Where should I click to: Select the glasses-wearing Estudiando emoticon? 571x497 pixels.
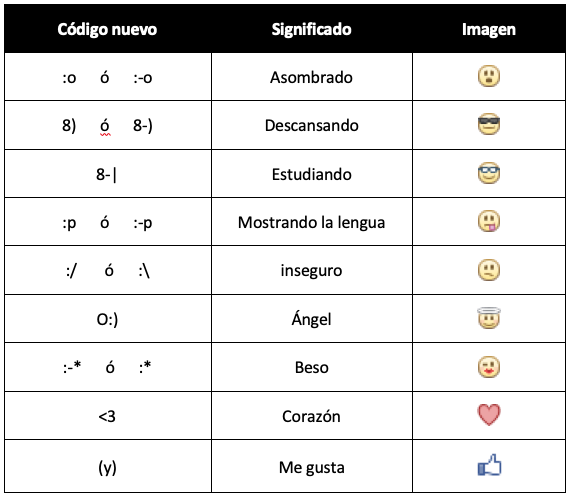[489, 173]
